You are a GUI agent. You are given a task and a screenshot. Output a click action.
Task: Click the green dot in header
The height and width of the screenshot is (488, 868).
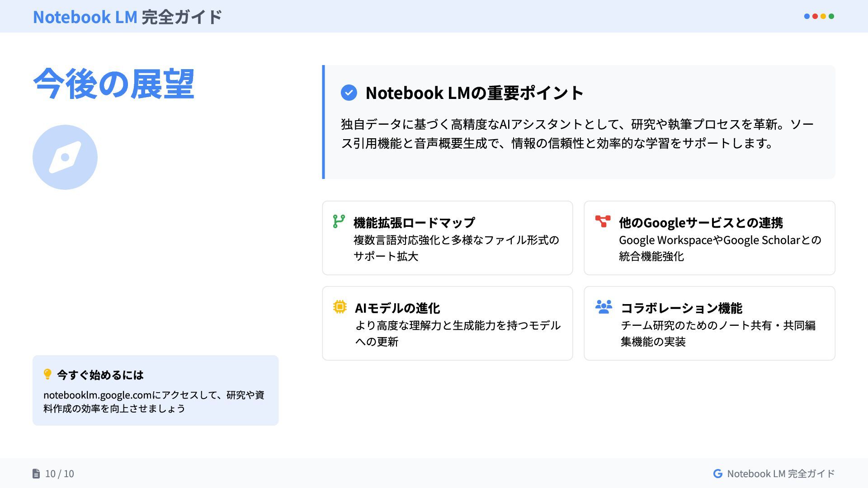(831, 16)
